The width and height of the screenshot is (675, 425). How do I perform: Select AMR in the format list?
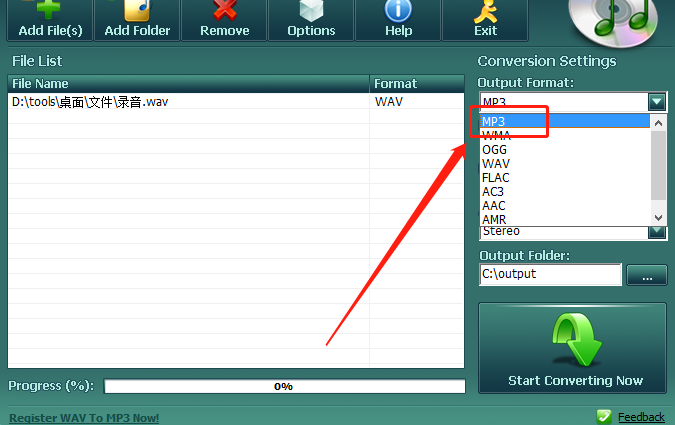click(x=564, y=219)
